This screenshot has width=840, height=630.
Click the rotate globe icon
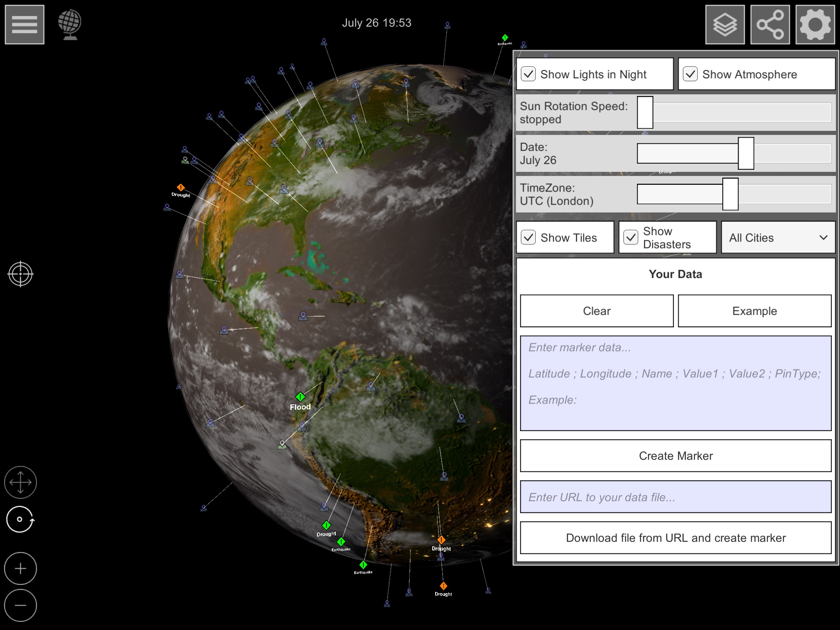[x=20, y=520]
